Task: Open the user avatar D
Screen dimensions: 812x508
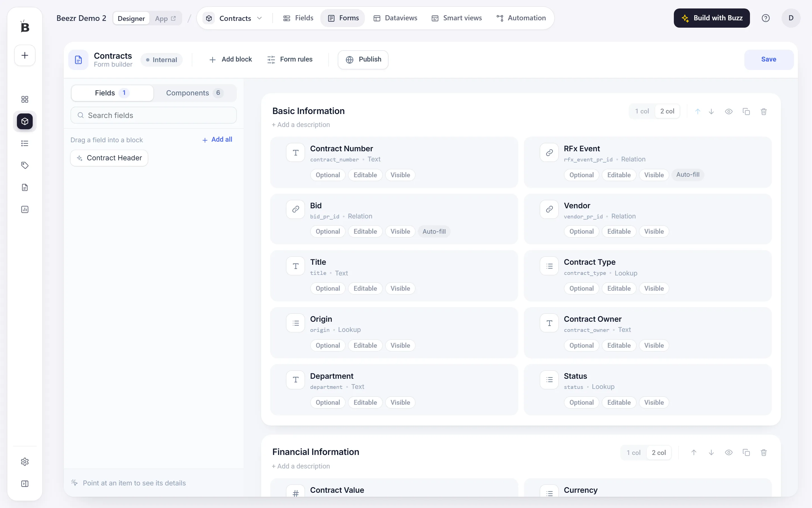Action: (791, 18)
